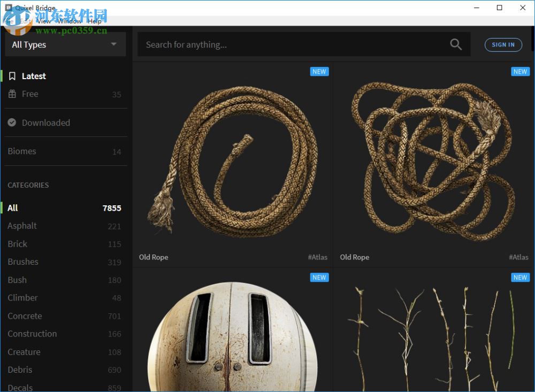Image resolution: width=535 pixels, height=392 pixels.
Task: Click NEW badge on plant stems card
Action: (520, 278)
